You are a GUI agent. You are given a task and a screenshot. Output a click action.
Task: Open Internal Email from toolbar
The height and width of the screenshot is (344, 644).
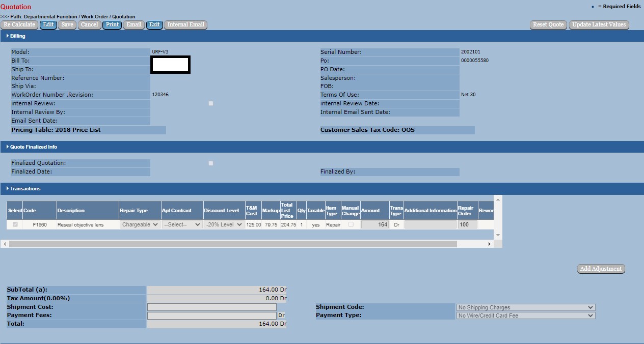(185, 25)
